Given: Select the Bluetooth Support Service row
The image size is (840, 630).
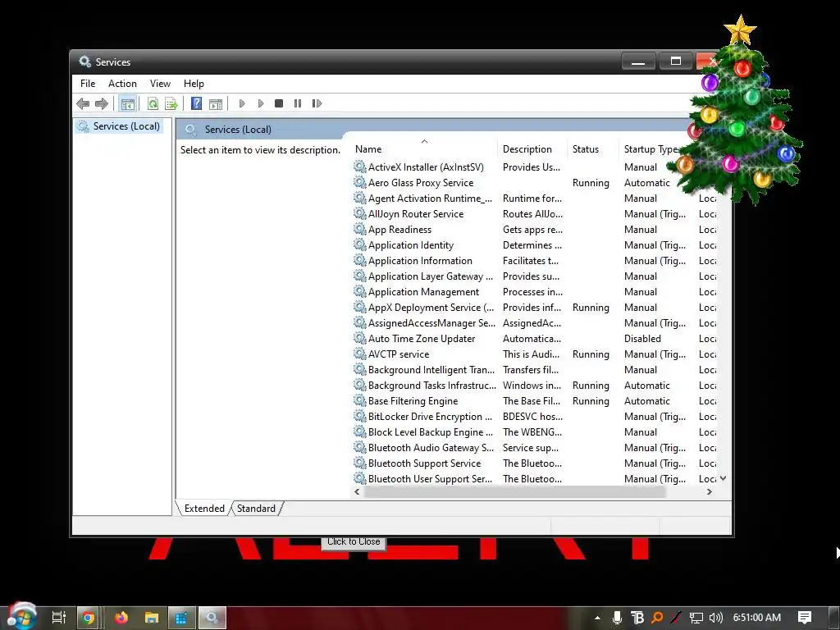Looking at the screenshot, I should coord(535,463).
